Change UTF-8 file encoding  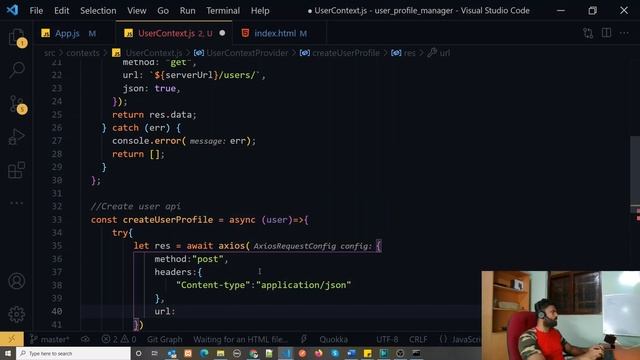(387, 339)
